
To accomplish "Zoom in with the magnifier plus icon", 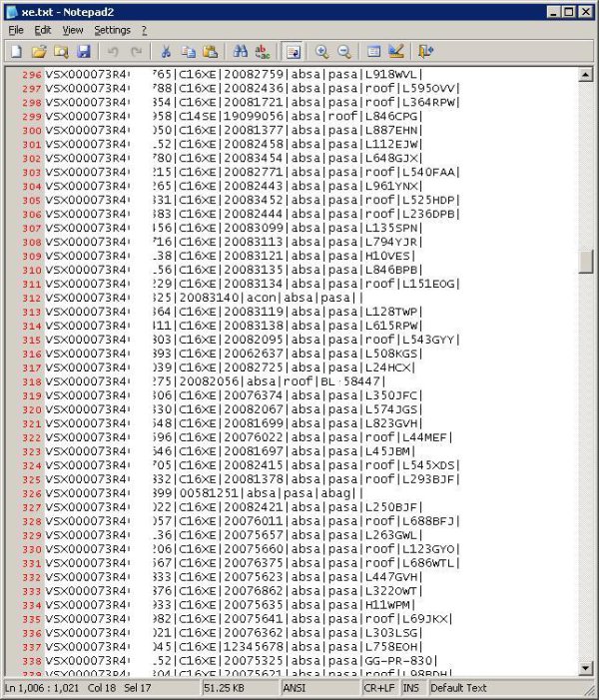I will point(322,51).
